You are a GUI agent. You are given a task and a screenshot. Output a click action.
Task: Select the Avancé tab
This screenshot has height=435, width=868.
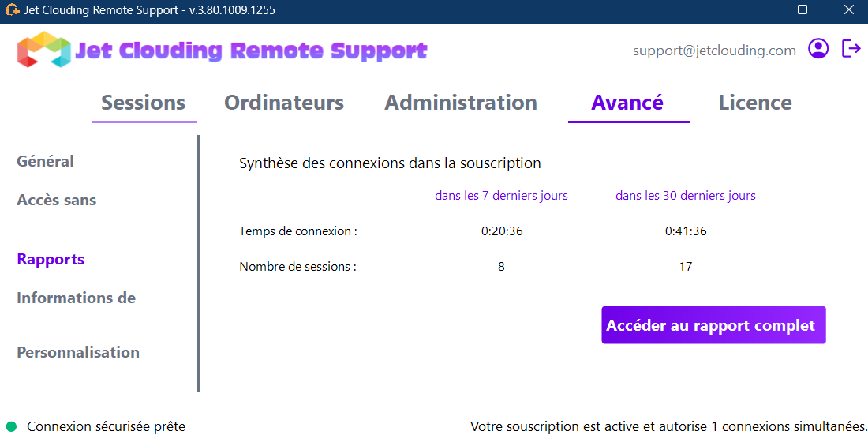pos(627,103)
